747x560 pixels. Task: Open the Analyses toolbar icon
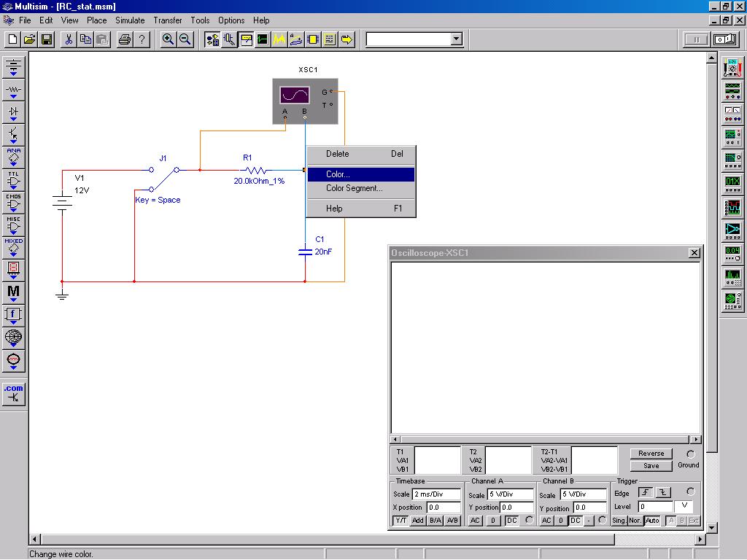tap(279, 39)
